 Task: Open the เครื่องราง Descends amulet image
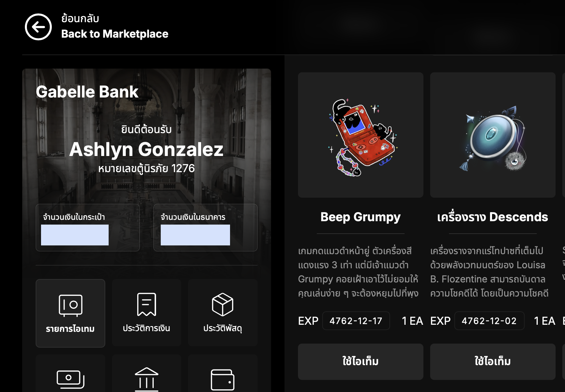tap(493, 135)
